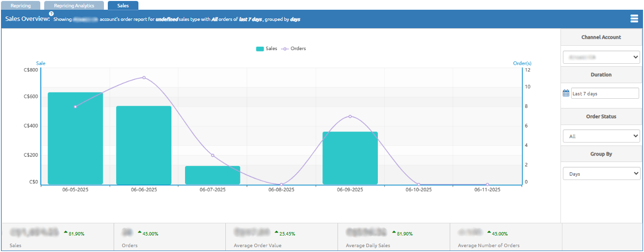Switch to the Repricing tab
This screenshot has height=252, width=644.
point(20,6)
